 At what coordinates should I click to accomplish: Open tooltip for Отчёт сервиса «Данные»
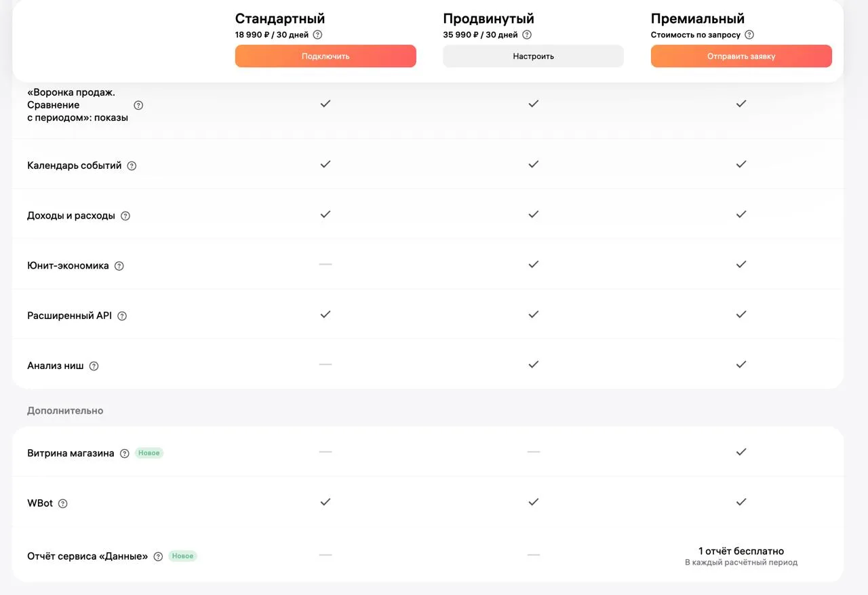click(x=158, y=556)
